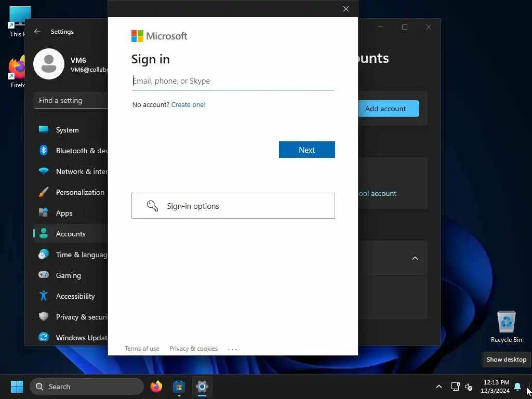Image resolution: width=532 pixels, height=399 pixels.
Task: Minimize the Settings window
Action: (x=381, y=27)
